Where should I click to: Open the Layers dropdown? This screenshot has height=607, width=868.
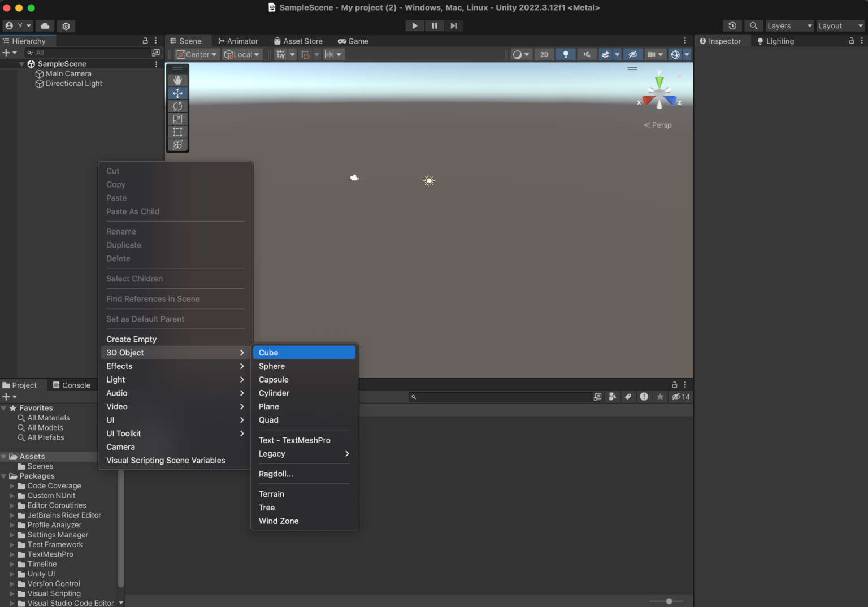[x=789, y=25]
